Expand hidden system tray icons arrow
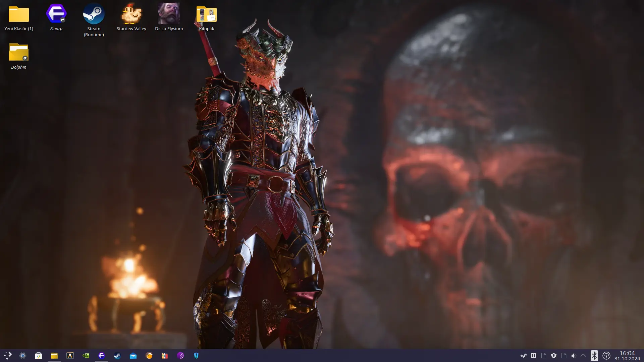Image resolution: width=644 pixels, height=362 pixels. (x=583, y=355)
